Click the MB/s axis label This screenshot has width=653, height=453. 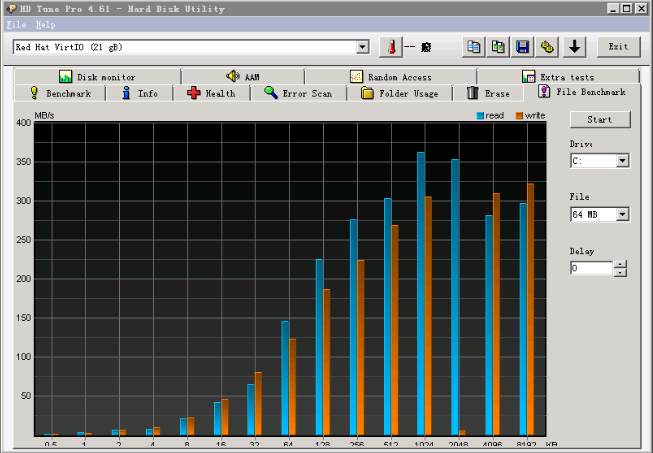point(44,116)
